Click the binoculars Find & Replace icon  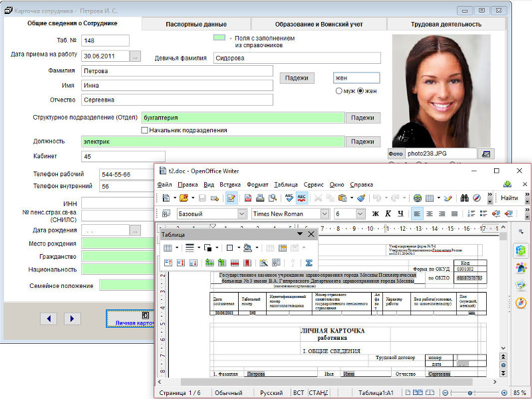click(464, 198)
